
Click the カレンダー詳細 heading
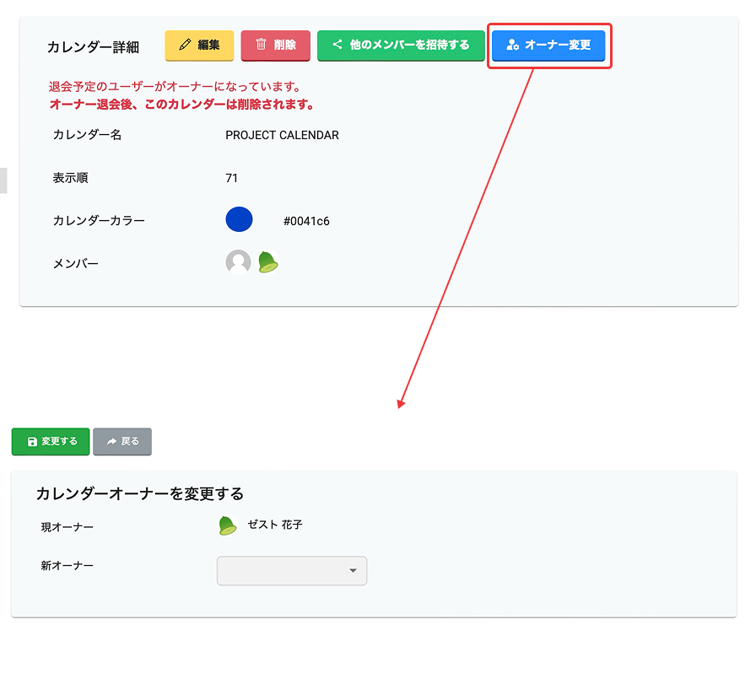(93, 47)
